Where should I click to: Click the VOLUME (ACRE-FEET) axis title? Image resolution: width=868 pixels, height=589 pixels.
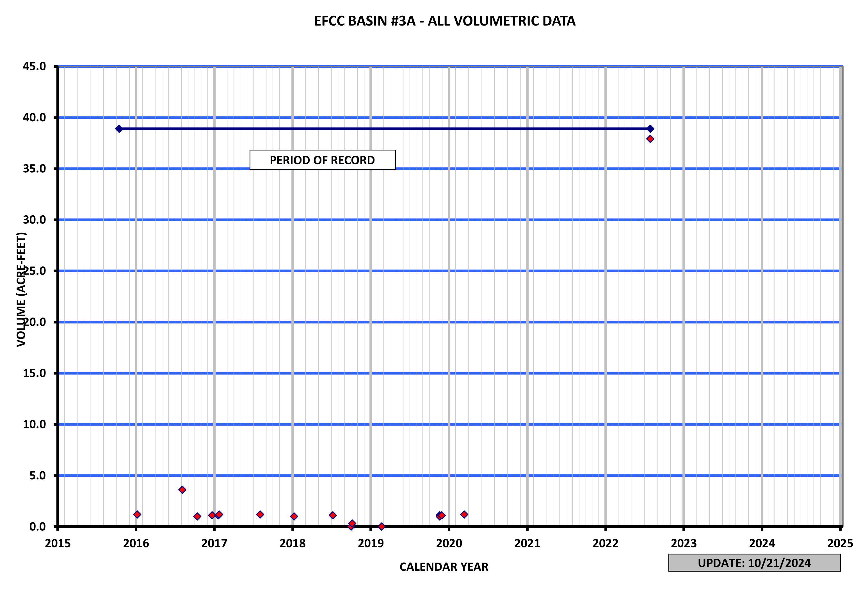click(21, 289)
